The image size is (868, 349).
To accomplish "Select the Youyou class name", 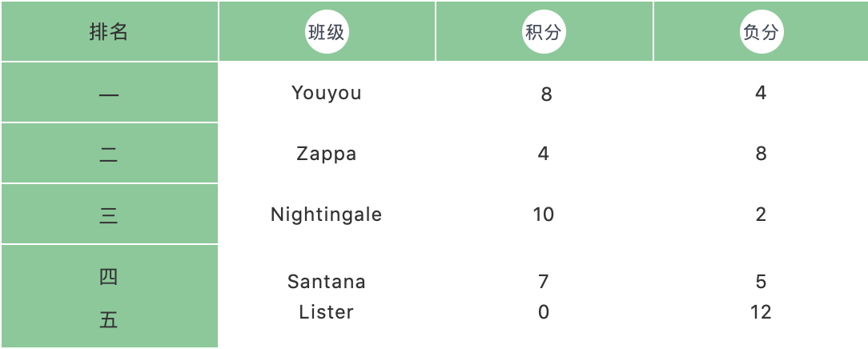I will click(x=327, y=93).
